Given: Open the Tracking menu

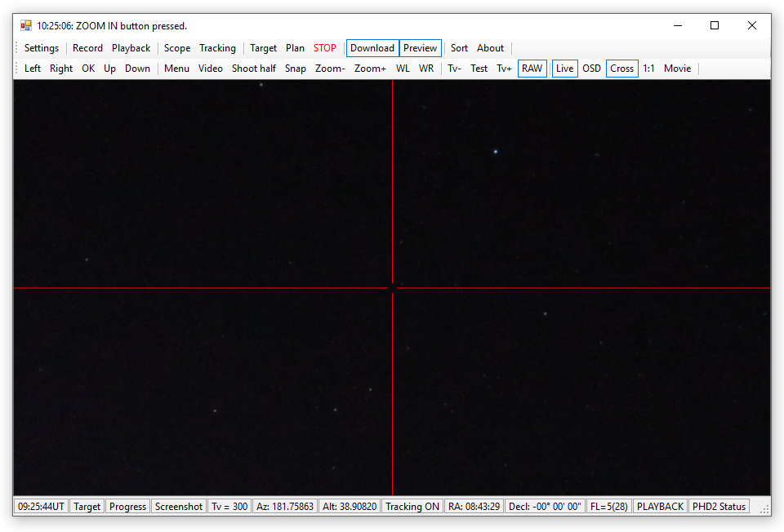Looking at the screenshot, I should [217, 48].
